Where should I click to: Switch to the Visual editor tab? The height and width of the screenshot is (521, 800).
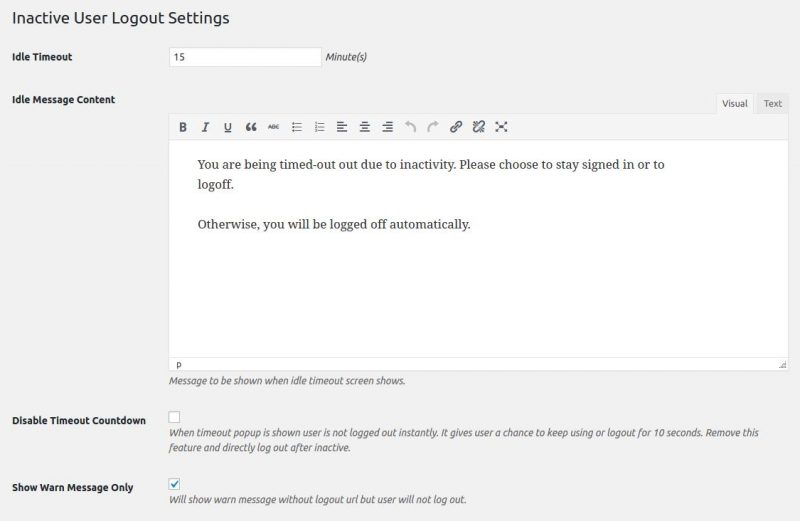click(x=735, y=104)
